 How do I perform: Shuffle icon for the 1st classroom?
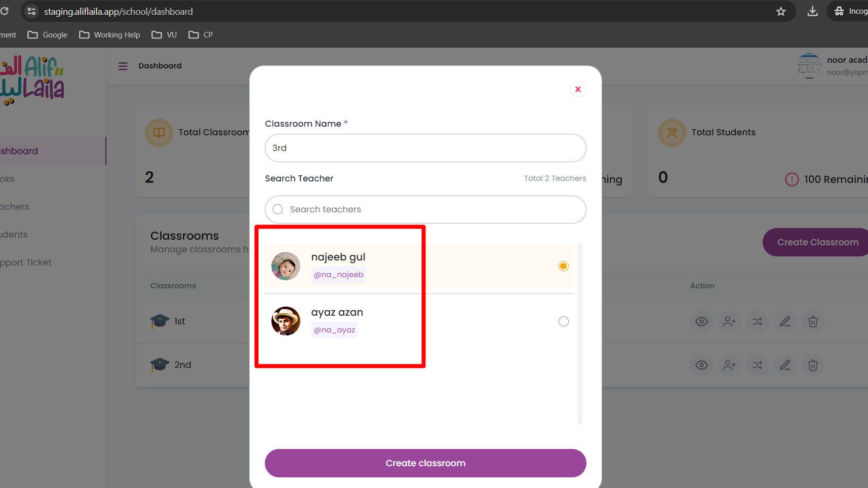coord(757,321)
